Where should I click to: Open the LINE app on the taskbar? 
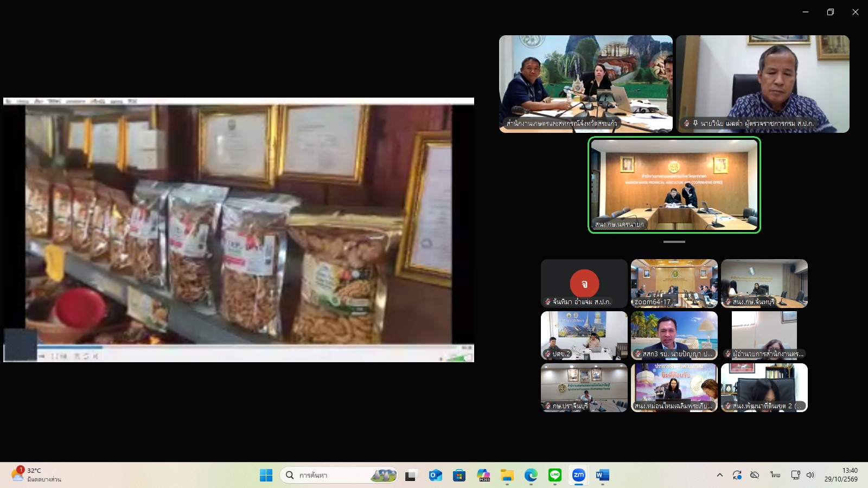[x=555, y=476]
